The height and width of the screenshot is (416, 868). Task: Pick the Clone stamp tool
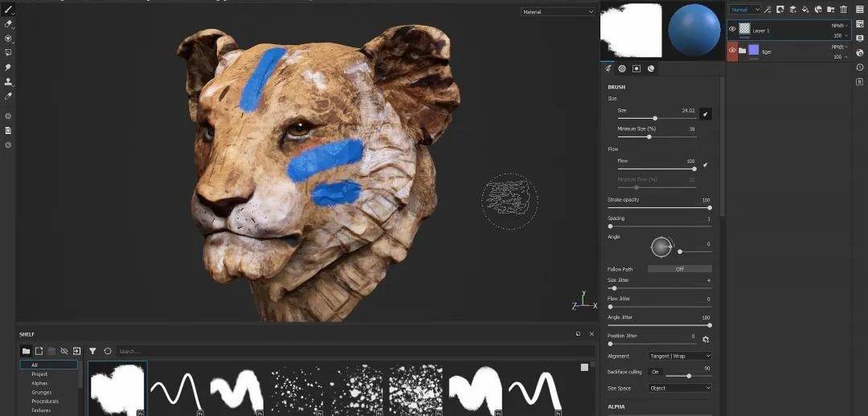tap(8, 82)
